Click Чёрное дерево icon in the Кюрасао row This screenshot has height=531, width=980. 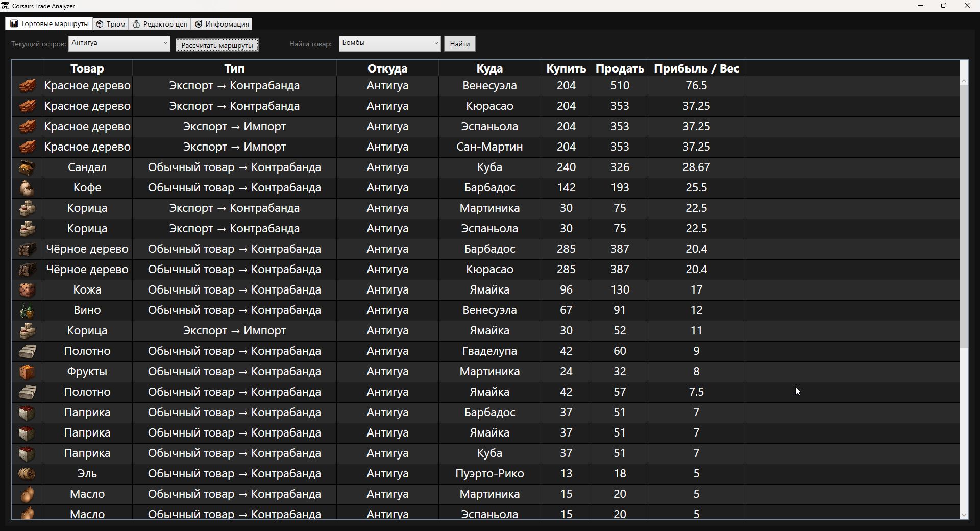point(27,270)
